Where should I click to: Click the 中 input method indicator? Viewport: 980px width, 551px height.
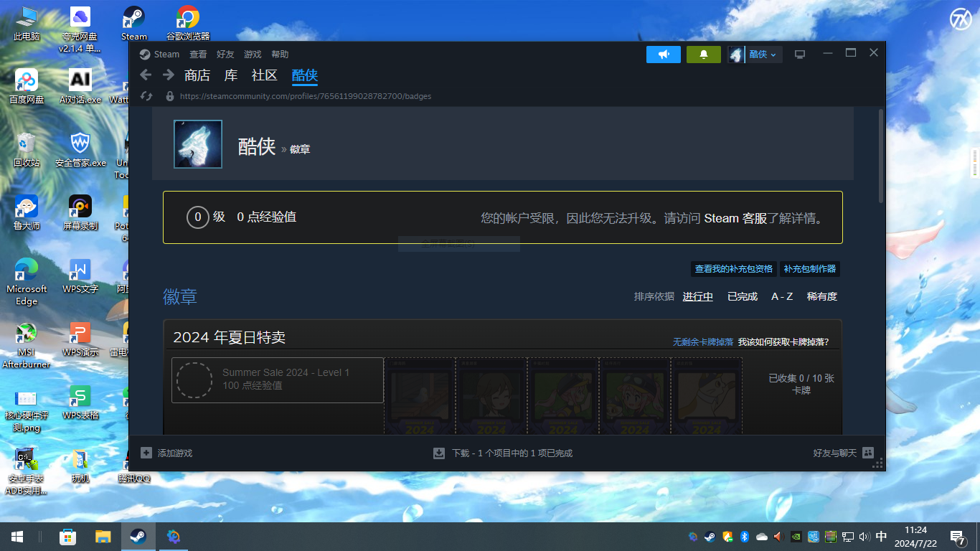click(x=882, y=537)
